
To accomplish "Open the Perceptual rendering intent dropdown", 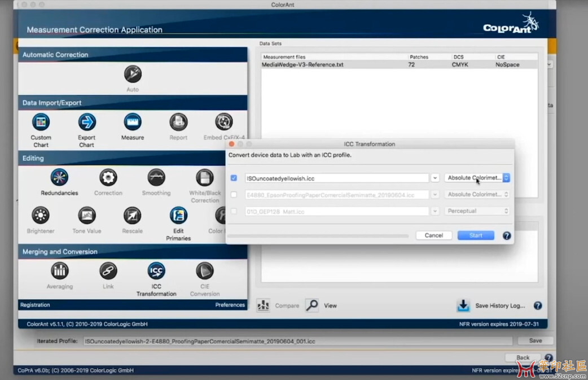I will 477,211.
